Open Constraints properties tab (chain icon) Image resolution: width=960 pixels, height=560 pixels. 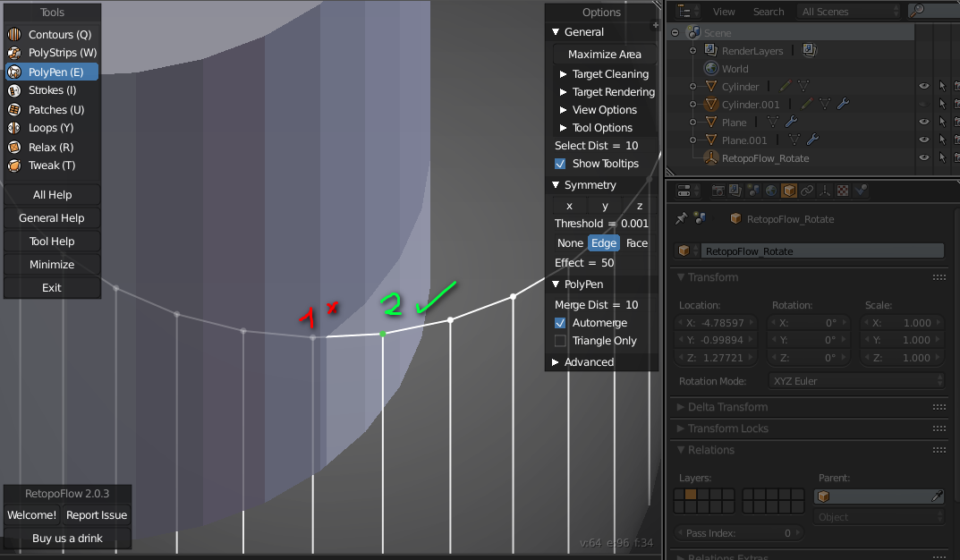click(807, 191)
